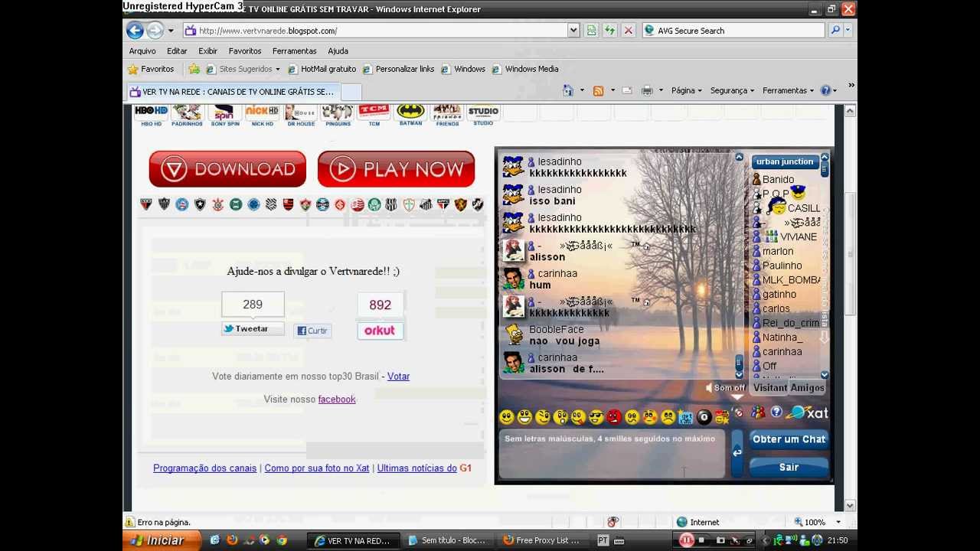Click the Obter um Chat button
The width and height of the screenshot is (980, 551).
(789, 439)
